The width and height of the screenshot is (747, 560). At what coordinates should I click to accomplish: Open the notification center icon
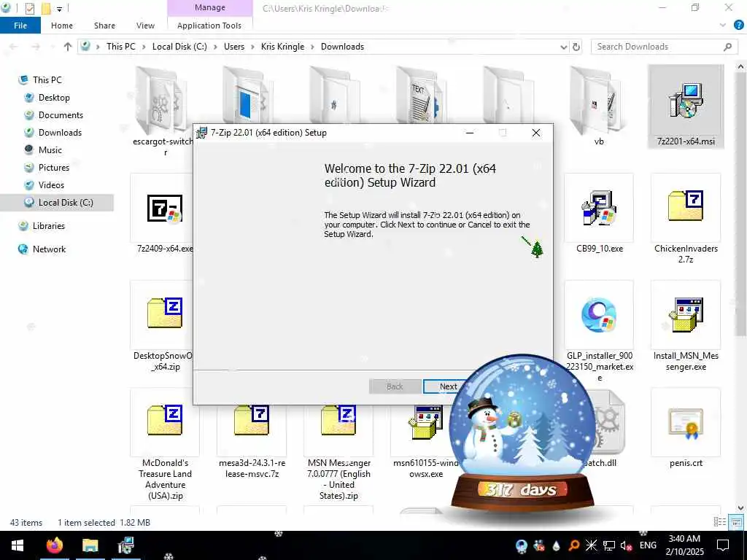pyautogui.click(x=723, y=545)
